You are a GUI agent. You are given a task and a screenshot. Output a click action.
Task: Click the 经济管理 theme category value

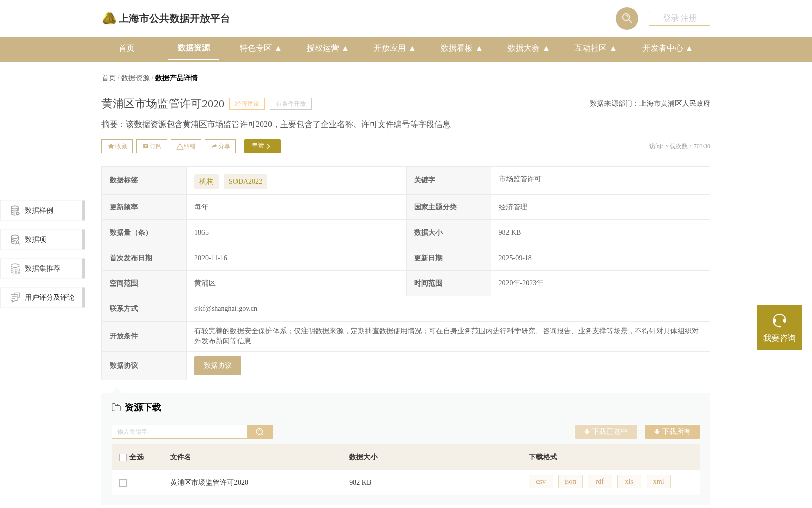tap(513, 207)
